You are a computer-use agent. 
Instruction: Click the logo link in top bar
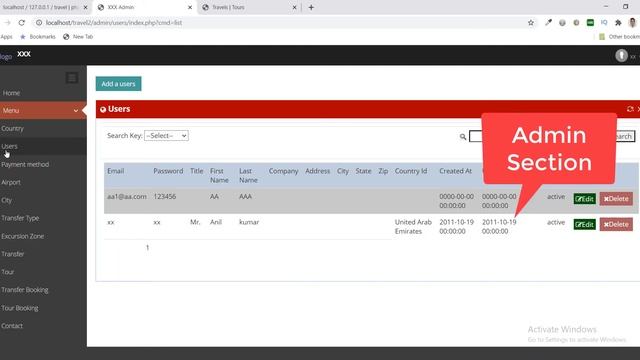click(6, 56)
